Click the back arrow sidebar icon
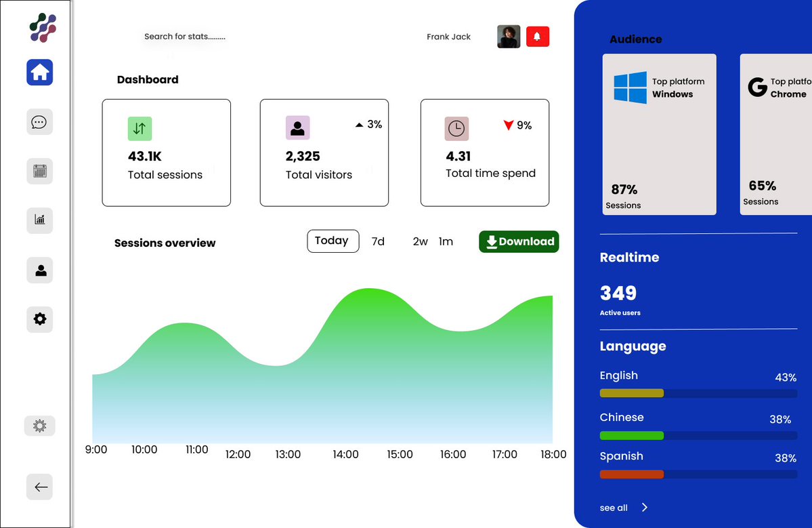Viewport: 812px width, 528px height. (39, 487)
